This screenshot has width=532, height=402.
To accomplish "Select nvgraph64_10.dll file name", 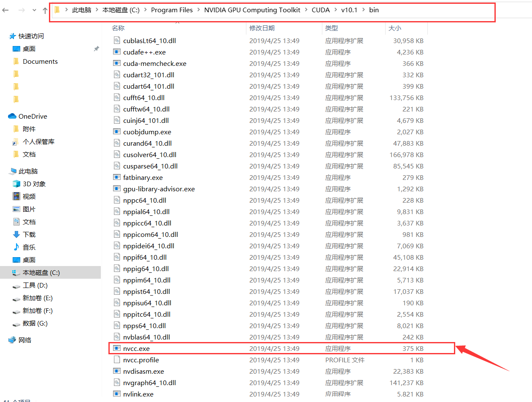I will (x=149, y=383).
